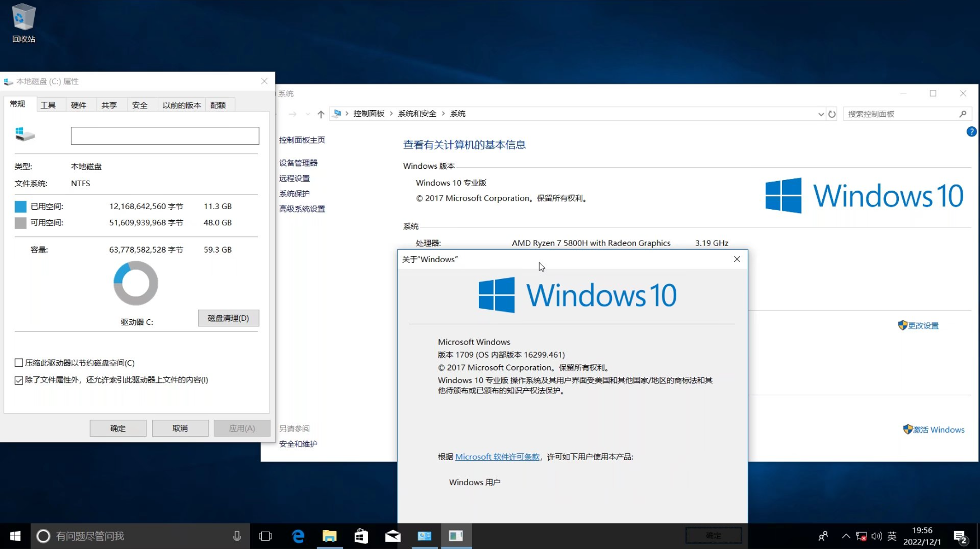Enable the 压缩此驱动器以节约磁盘空间 checkbox

tap(18, 362)
